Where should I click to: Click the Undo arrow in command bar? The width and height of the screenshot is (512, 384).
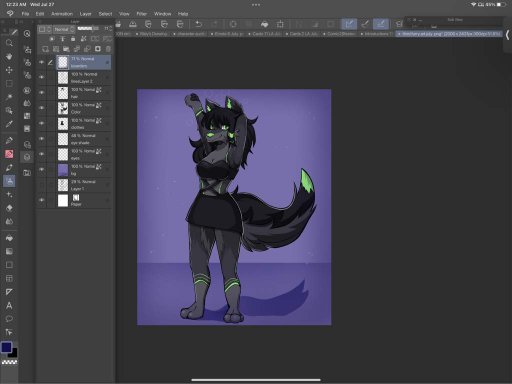coord(199,24)
